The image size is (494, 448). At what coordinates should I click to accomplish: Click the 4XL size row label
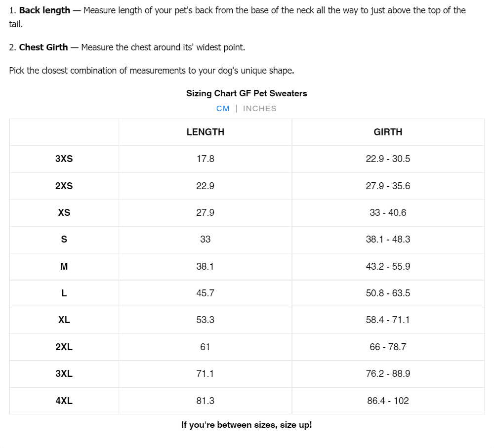[x=64, y=401]
